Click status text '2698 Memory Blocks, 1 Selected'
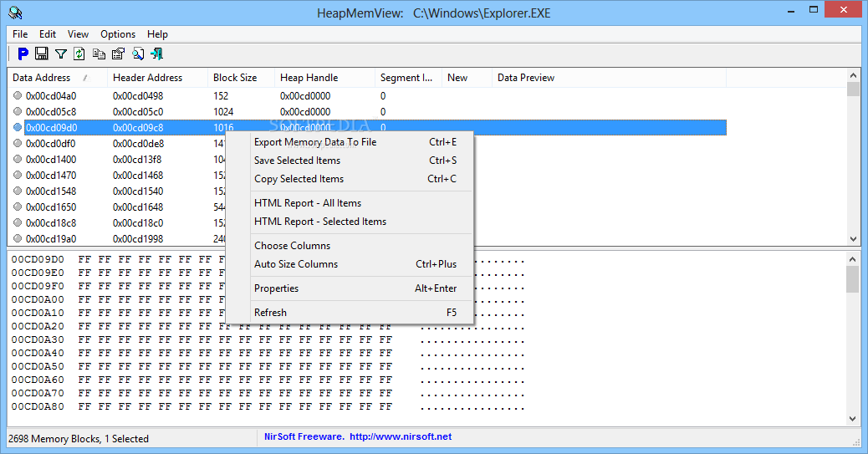 tap(79, 439)
